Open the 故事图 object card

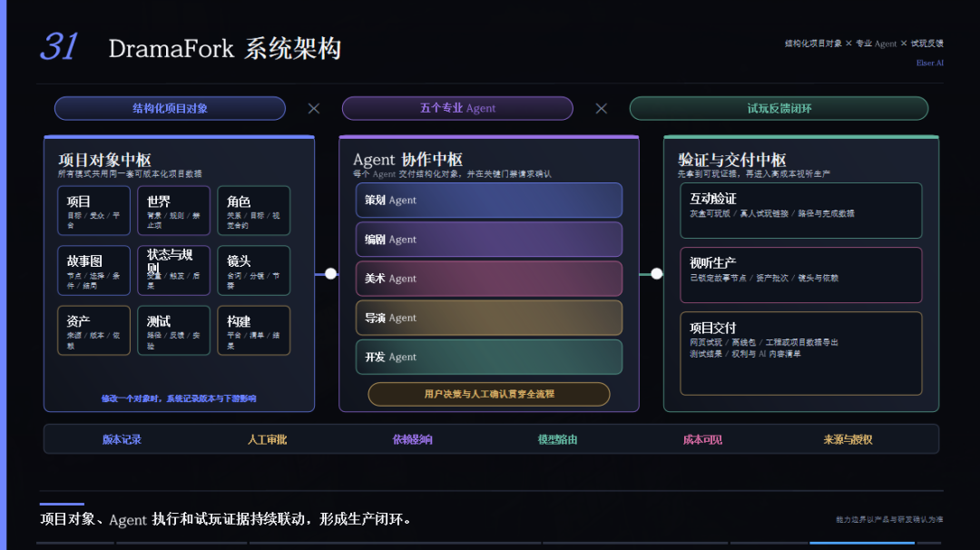pos(93,270)
